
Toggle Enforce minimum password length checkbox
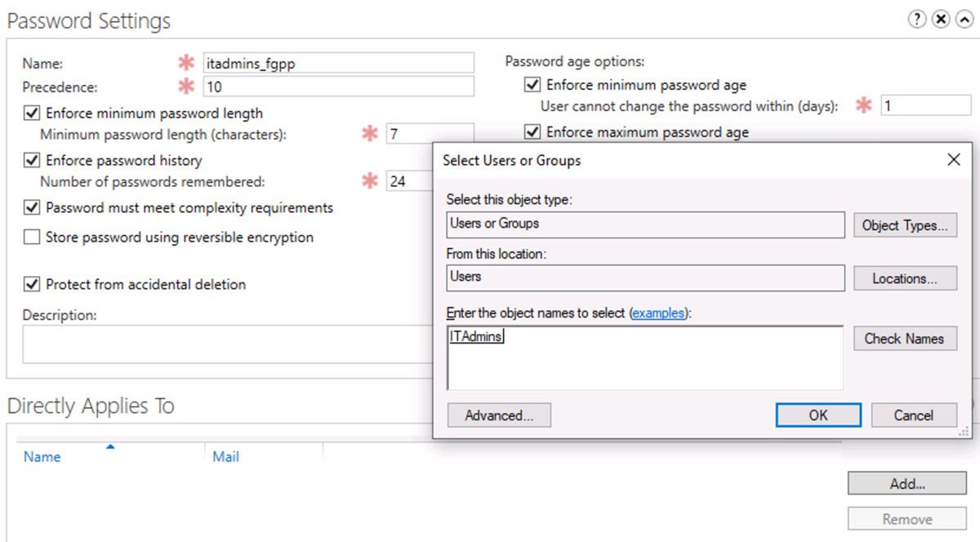coord(32,113)
